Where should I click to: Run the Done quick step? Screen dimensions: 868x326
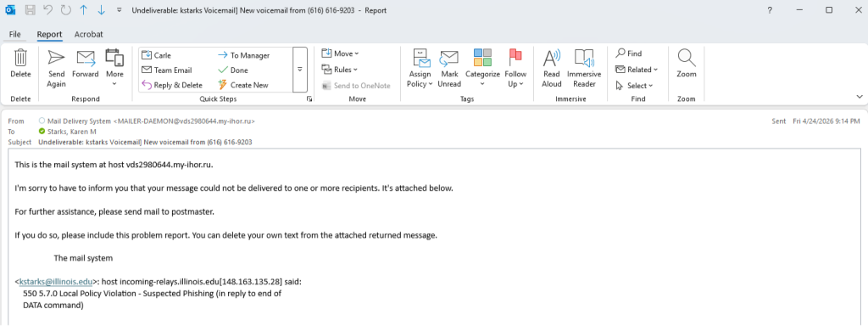pyautogui.click(x=233, y=70)
